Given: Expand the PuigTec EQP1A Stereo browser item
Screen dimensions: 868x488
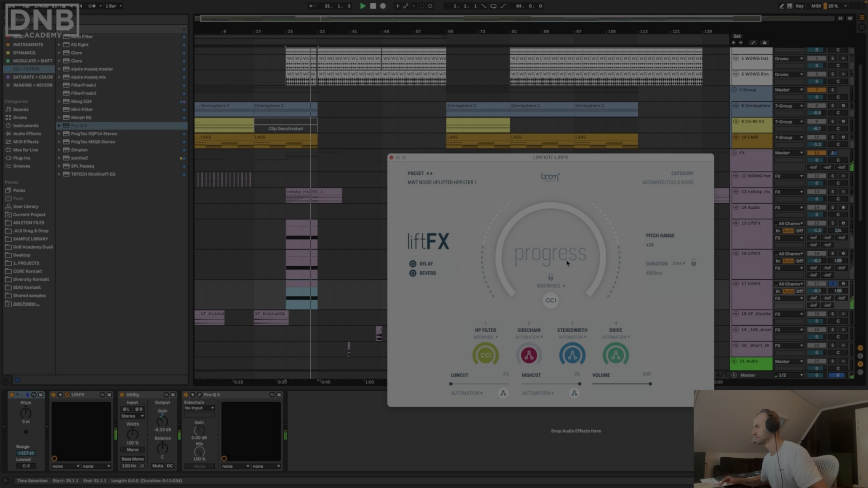Looking at the screenshot, I should click(59, 134).
